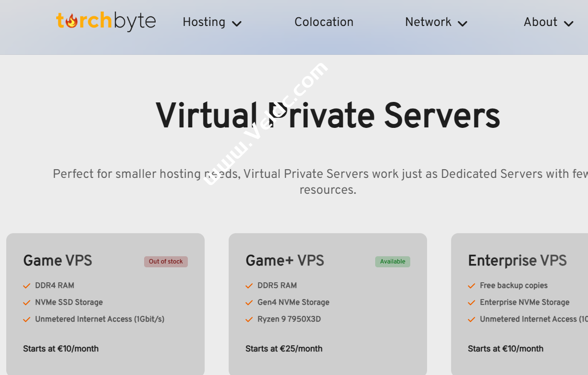Click the Available status badge

coord(392,262)
